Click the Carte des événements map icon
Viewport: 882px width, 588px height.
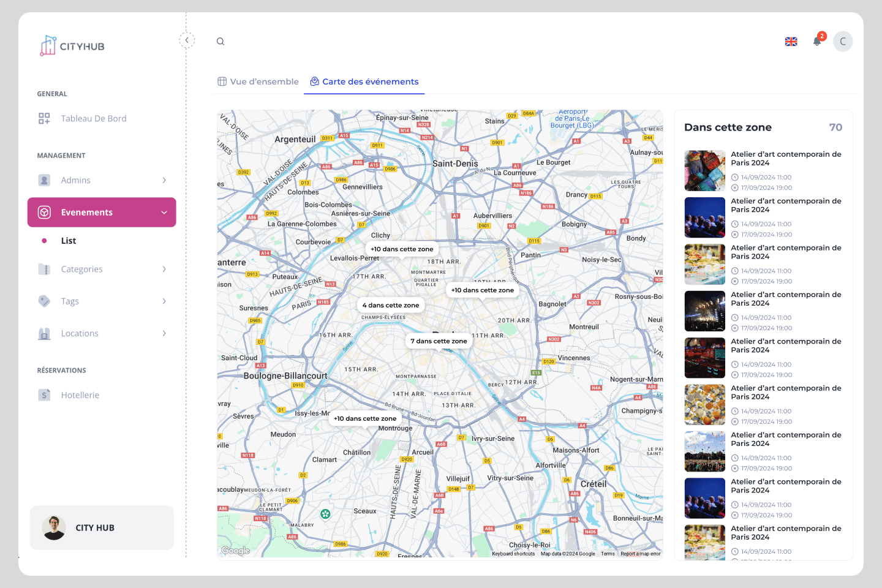tap(315, 81)
